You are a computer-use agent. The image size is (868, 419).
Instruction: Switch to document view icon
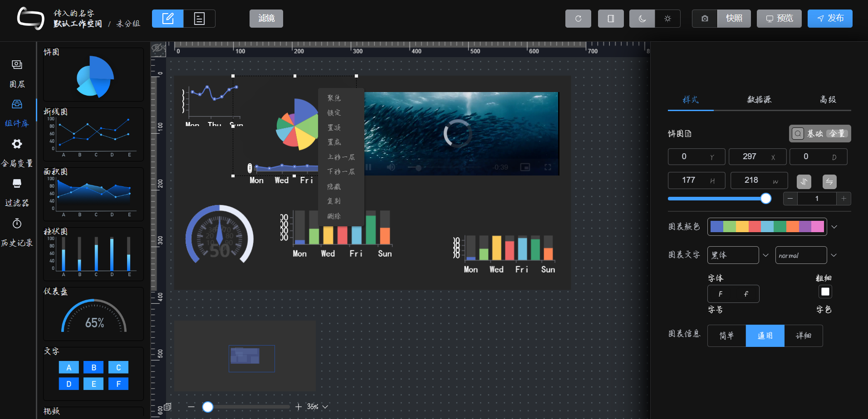[199, 19]
